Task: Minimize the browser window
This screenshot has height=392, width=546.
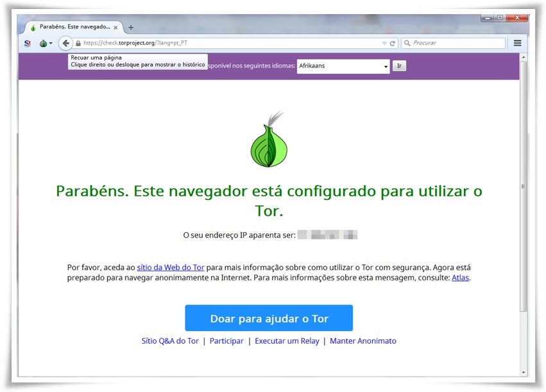Action: (488, 18)
